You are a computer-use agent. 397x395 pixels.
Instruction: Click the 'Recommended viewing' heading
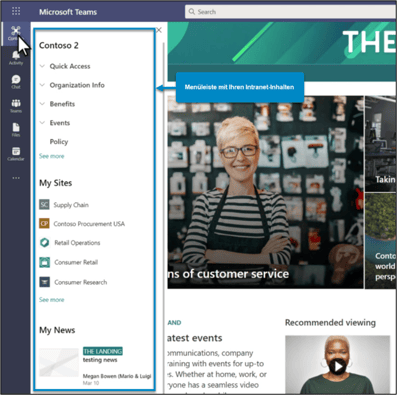tap(330, 322)
